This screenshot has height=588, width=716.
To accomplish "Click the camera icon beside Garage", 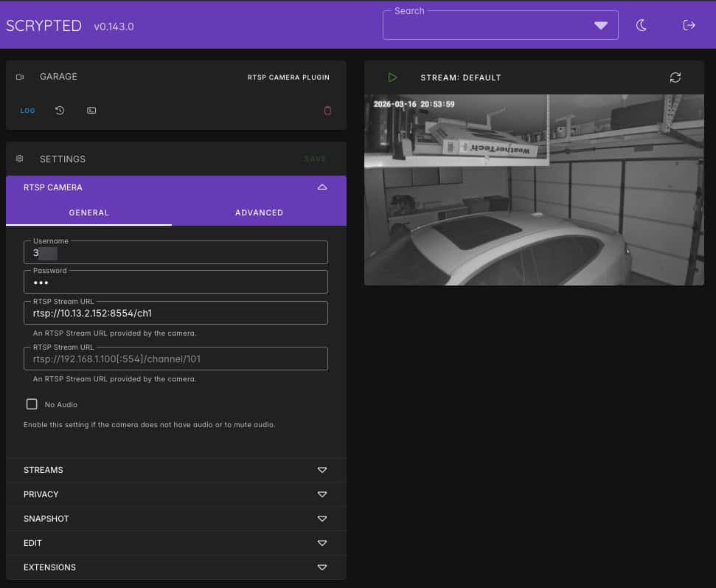I will pos(20,77).
